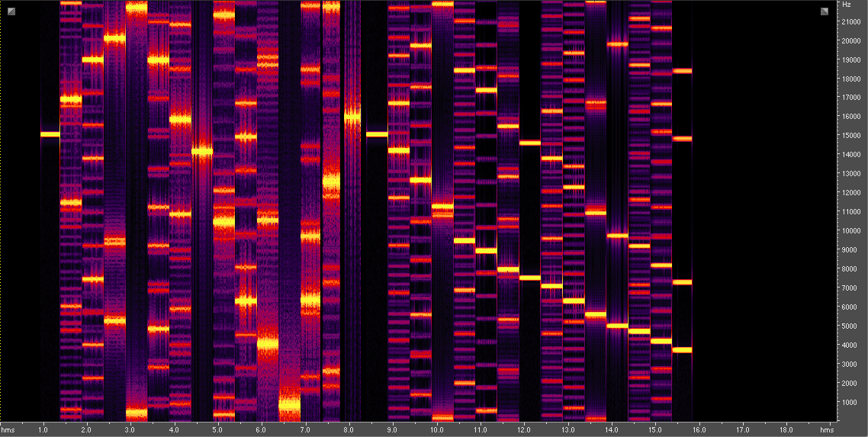This screenshot has height=437, width=868.
Task: Click the 11.0 mark on the time ruler
Action: (480, 429)
